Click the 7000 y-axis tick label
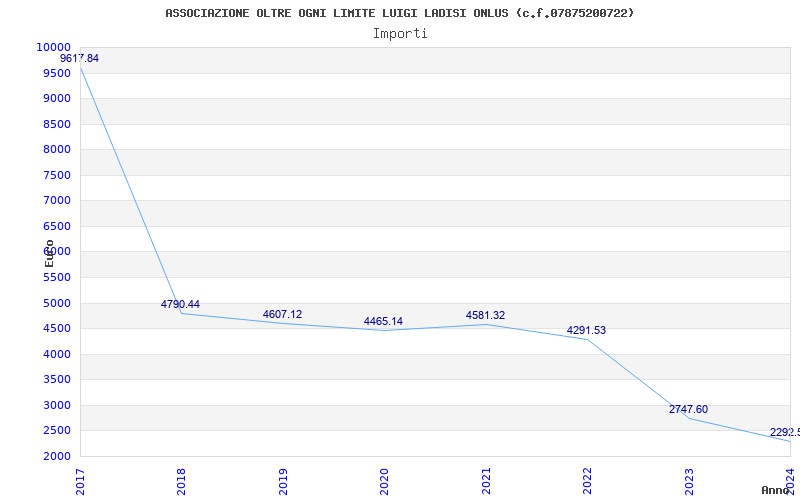Screen dimensions: 800x500 57,201
